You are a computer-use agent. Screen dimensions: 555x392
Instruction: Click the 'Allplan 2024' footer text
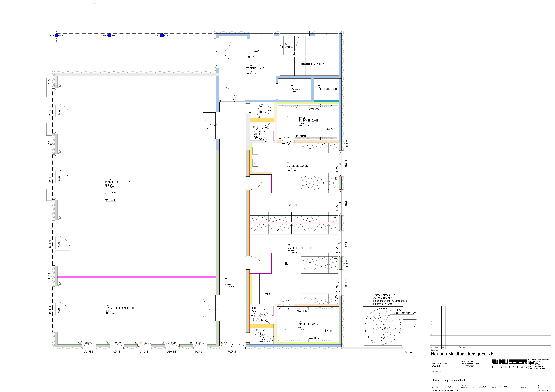pos(545,391)
